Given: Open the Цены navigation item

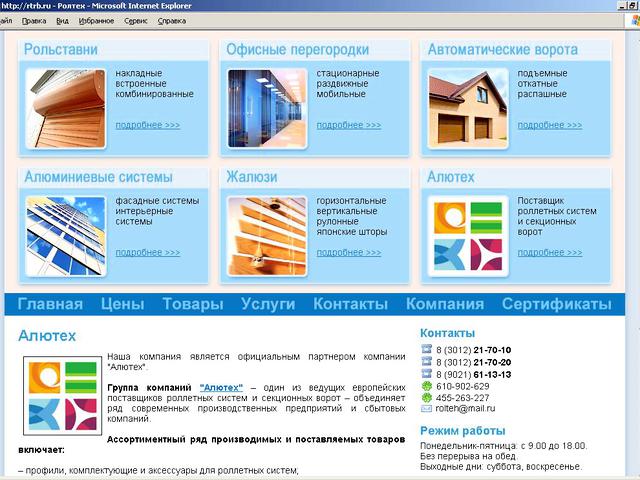Looking at the screenshot, I should [123, 304].
